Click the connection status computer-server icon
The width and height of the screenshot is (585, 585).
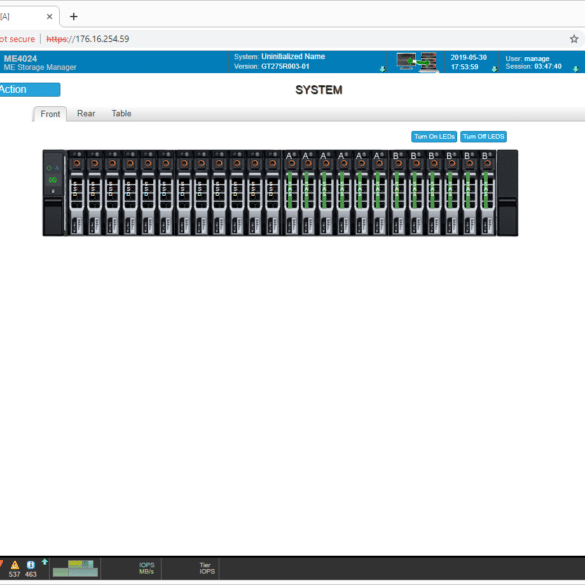[416, 62]
